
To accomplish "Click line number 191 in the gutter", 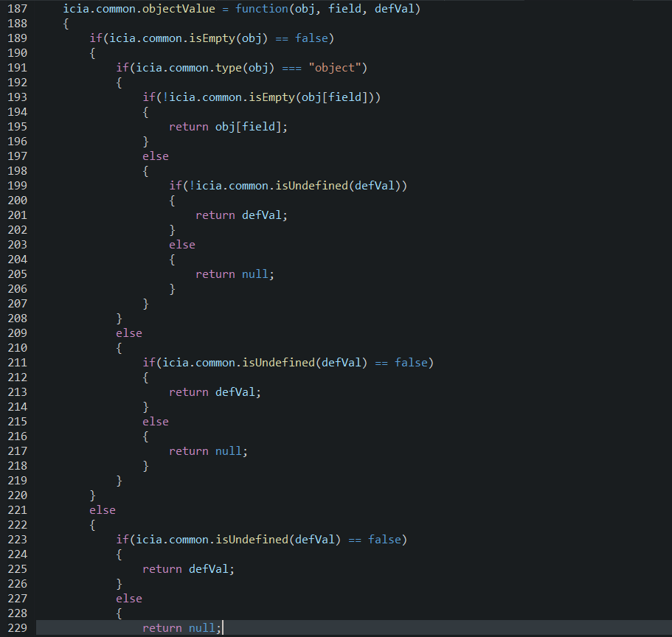I will tap(17, 68).
